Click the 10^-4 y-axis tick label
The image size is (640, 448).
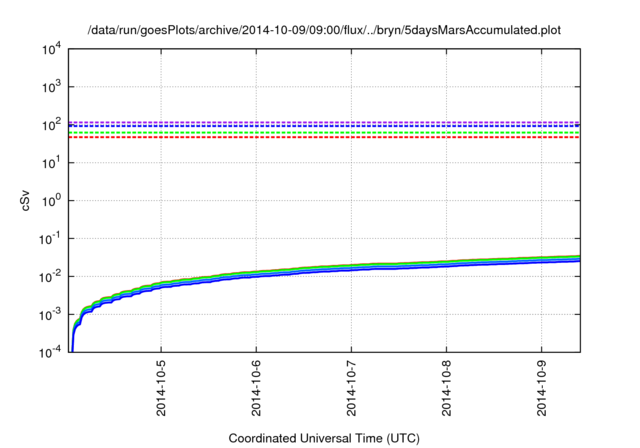pyautogui.click(x=51, y=352)
